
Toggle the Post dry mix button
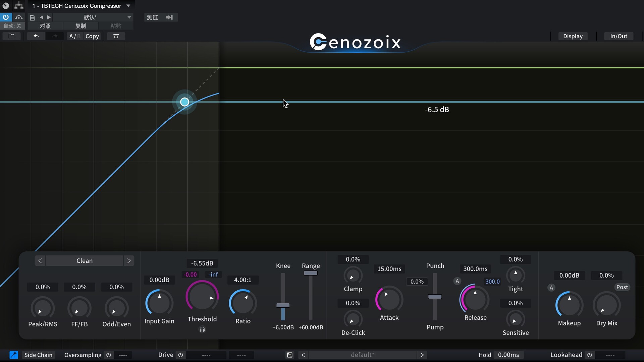622,287
